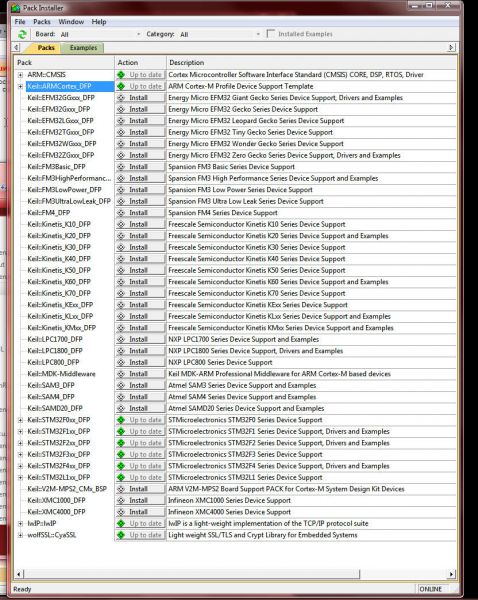Click the Description column header
Screen dimensions: 478x600
click(x=311, y=62)
